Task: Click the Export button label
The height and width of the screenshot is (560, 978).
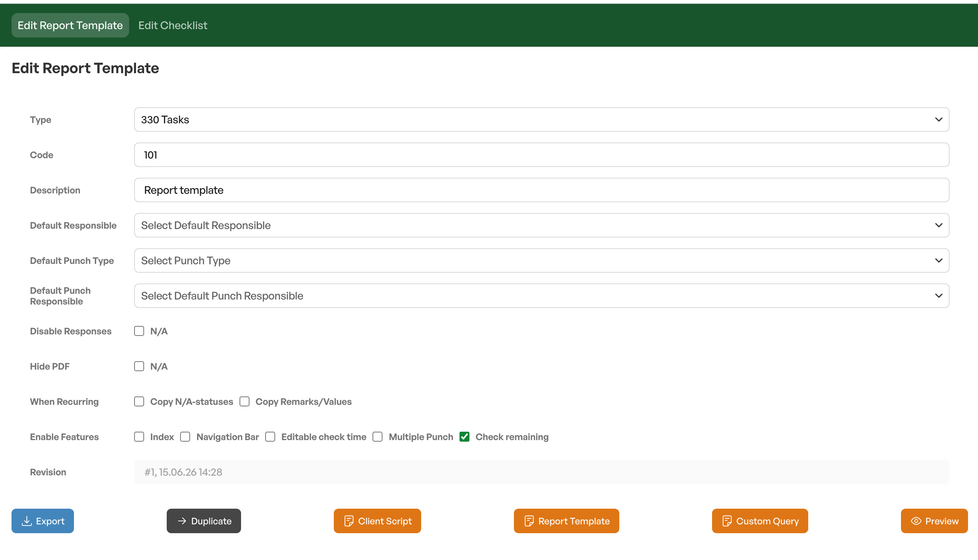Action: 50,521
